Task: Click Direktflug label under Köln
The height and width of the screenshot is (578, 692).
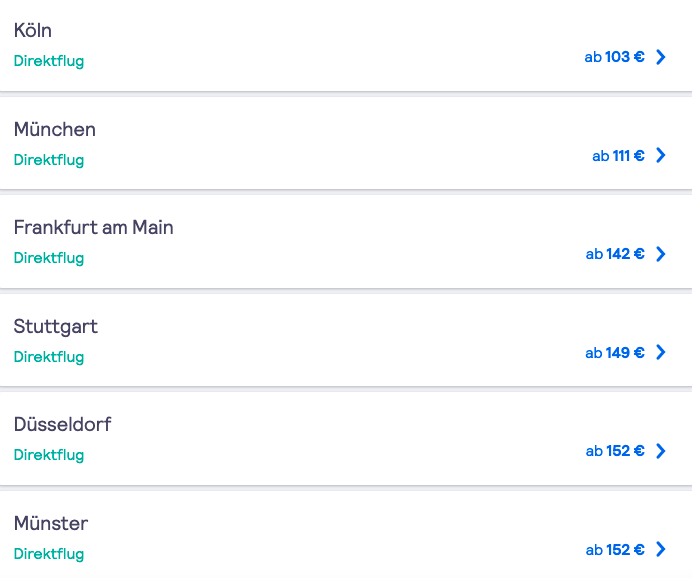Action: 49,61
